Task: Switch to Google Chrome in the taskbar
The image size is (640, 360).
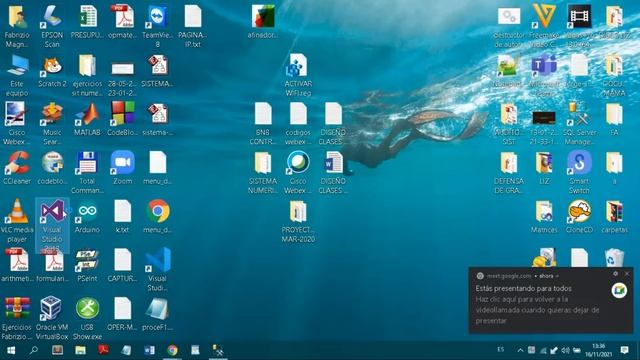Action: tap(172, 350)
